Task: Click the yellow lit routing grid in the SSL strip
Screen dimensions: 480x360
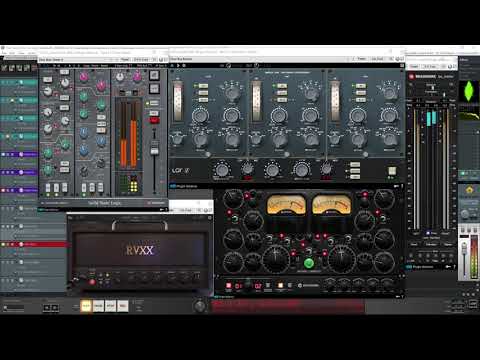Action: pyautogui.click(x=134, y=186)
